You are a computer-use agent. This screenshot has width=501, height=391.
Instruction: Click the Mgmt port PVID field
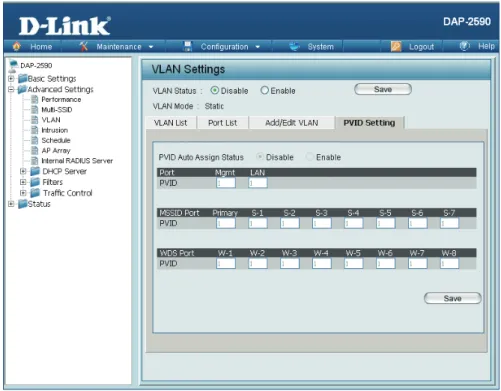226,183
